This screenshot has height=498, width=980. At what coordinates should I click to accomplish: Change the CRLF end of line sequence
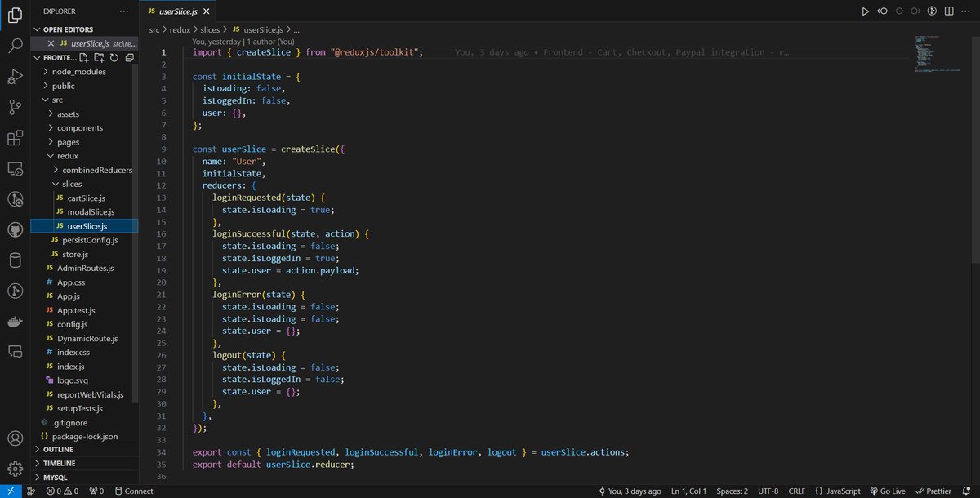[796, 491]
